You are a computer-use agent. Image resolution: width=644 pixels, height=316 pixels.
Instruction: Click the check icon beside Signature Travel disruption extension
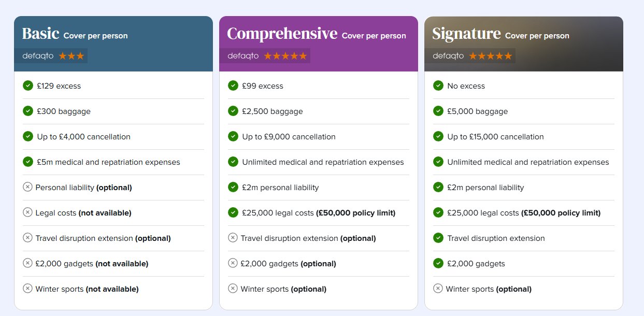[438, 238]
